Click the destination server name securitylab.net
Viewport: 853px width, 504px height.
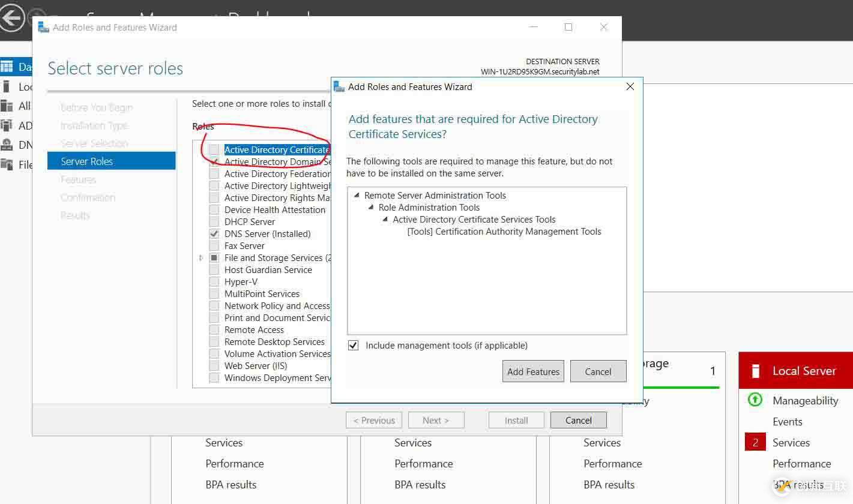(x=540, y=72)
